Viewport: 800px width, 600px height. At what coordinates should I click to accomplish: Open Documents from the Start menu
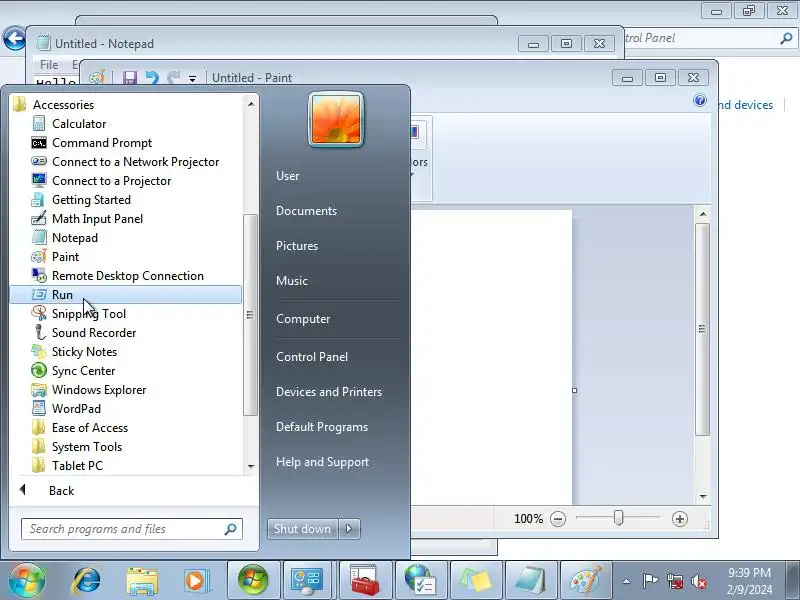pyautogui.click(x=306, y=211)
